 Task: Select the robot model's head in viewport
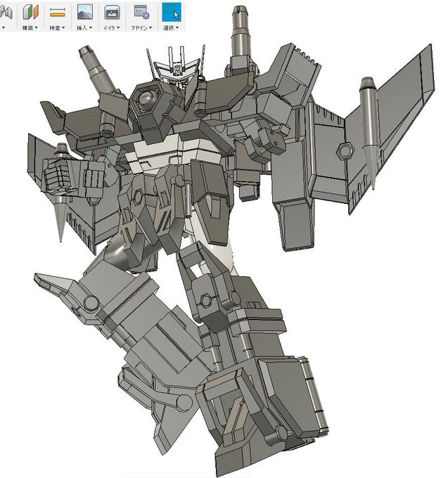coord(176,71)
